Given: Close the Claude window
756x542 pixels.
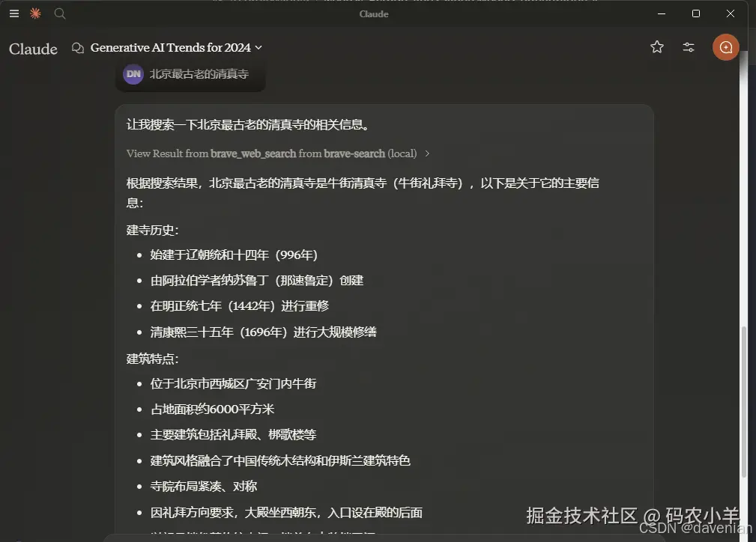Looking at the screenshot, I should click(x=731, y=13).
